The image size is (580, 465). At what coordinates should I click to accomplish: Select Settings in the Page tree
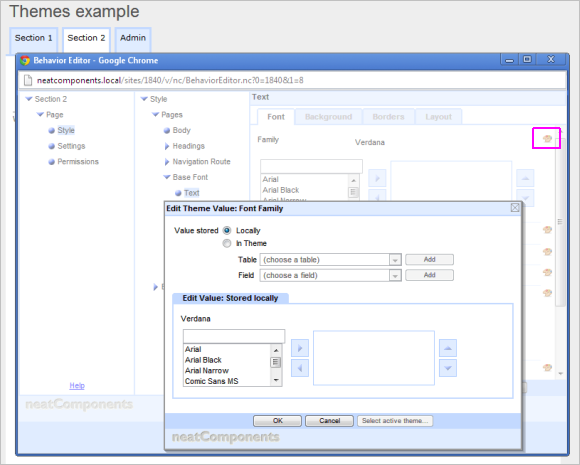71,146
